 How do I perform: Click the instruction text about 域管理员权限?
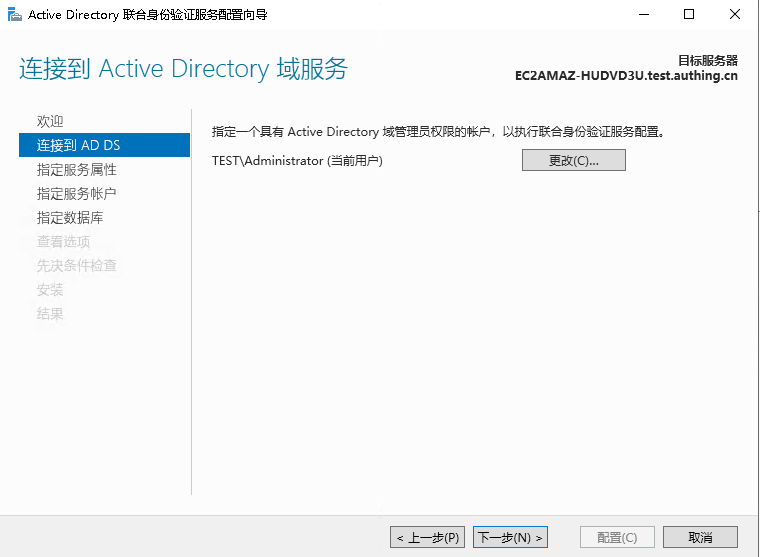[x=438, y=132]
